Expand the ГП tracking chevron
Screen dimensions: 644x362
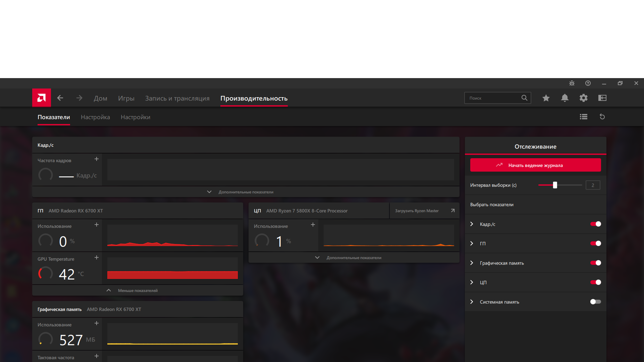click(x=472, y=243)
